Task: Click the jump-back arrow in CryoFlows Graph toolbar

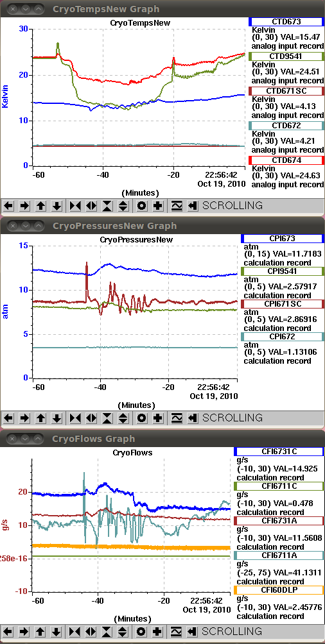Action: point(192,631)
